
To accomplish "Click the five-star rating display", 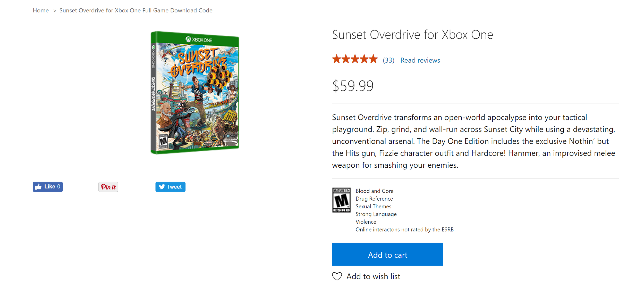I will pos(355,59).
